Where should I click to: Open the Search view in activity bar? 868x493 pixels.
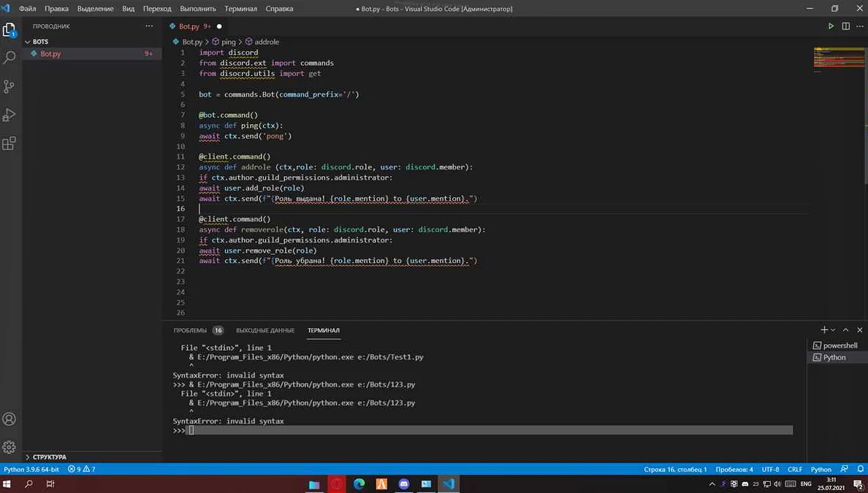[9, 58]
